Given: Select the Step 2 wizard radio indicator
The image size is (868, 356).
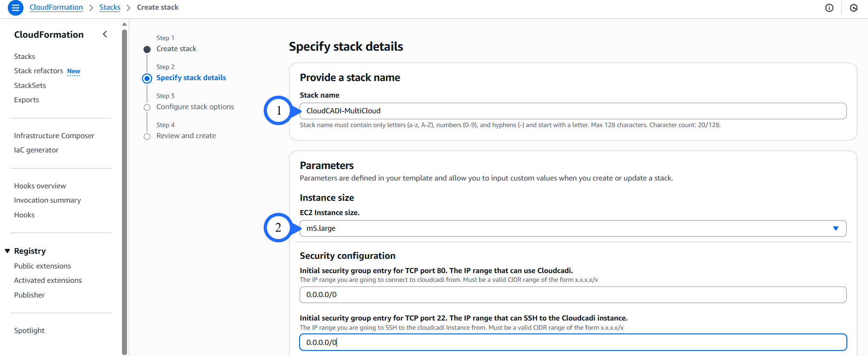Looking at the screenshot, I should 147,78.
